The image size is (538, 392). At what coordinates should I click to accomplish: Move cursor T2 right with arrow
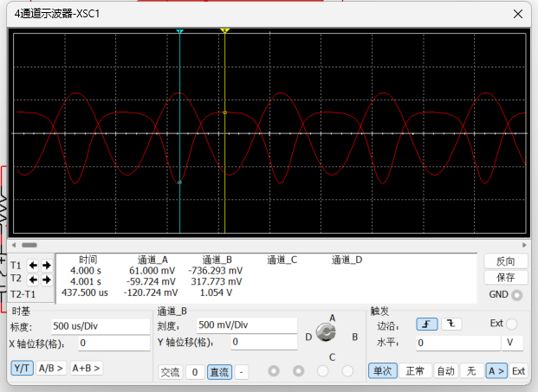coord(46,280)
